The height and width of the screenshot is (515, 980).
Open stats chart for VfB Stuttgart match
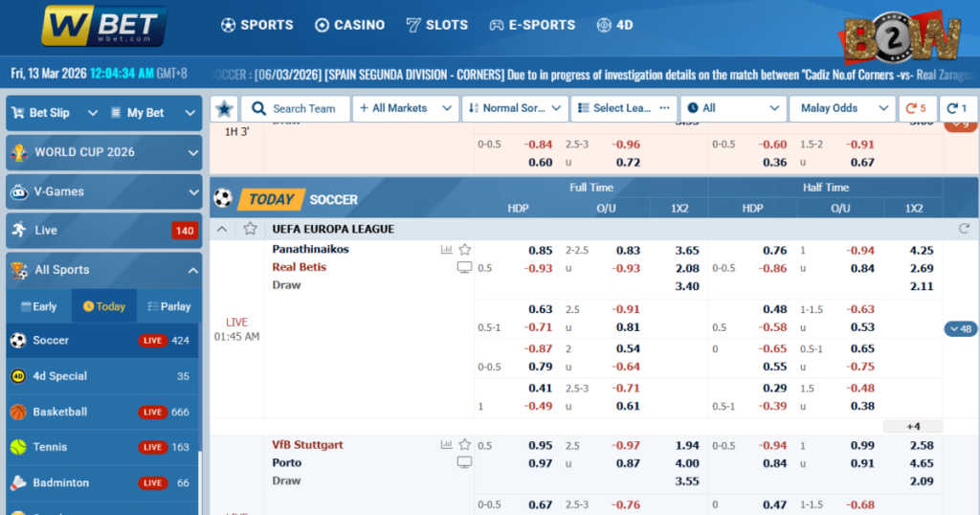pyautogui.click(x=446, y=445)
